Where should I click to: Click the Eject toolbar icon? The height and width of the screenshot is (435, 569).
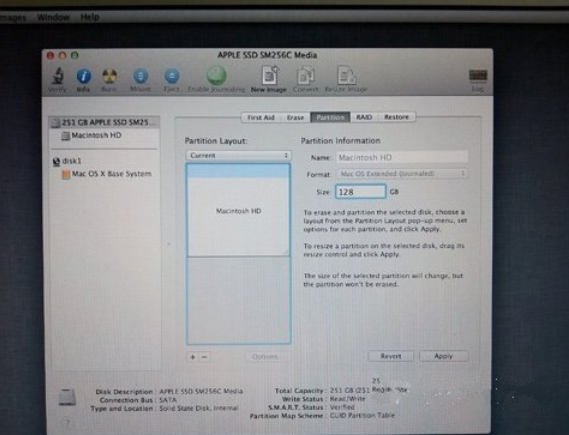coord(172,76)
